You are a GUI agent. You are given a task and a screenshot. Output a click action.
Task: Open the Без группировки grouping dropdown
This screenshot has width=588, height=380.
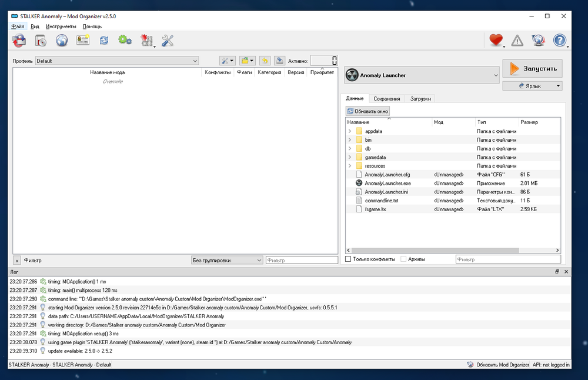[x=227, y=260]
